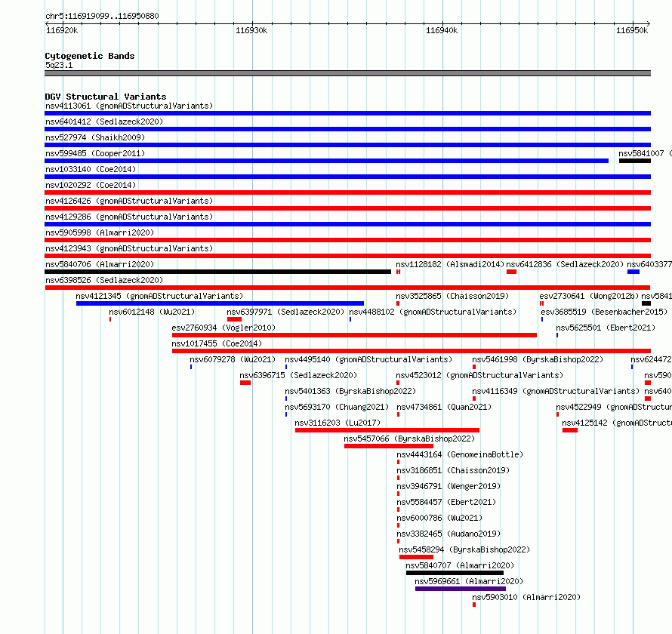The height and width of the screenshot is (634, 672).
Task: Click the blue bar under nsv4113061
Action: pos(347,113)
